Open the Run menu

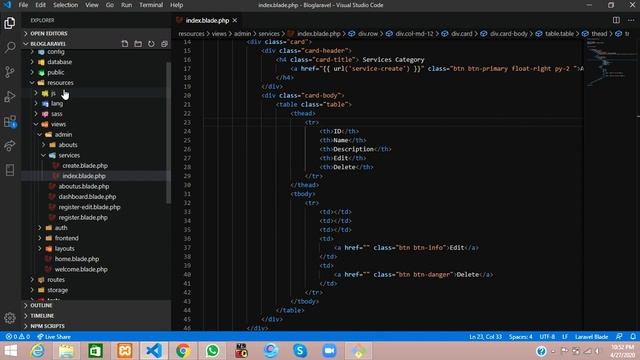pos(127,5)
